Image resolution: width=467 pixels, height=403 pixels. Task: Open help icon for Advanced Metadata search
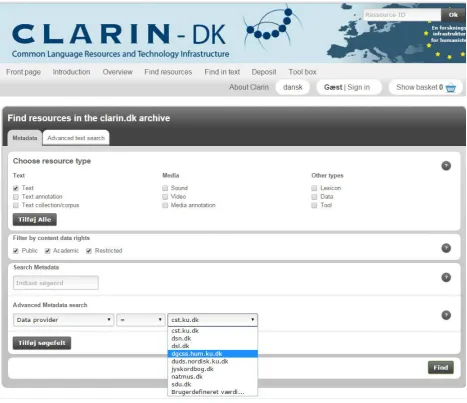446,315
